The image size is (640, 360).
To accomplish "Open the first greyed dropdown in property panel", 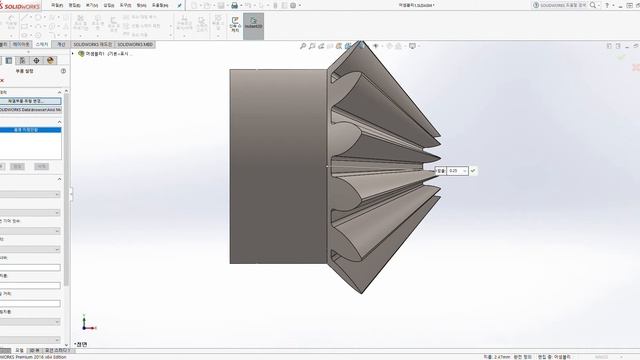I will tap(30, 194).
